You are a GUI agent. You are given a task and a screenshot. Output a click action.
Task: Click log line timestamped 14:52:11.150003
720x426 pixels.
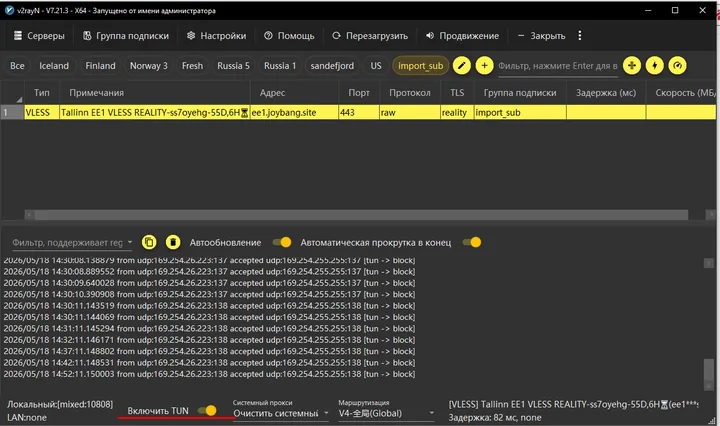[x=209, y=374]
